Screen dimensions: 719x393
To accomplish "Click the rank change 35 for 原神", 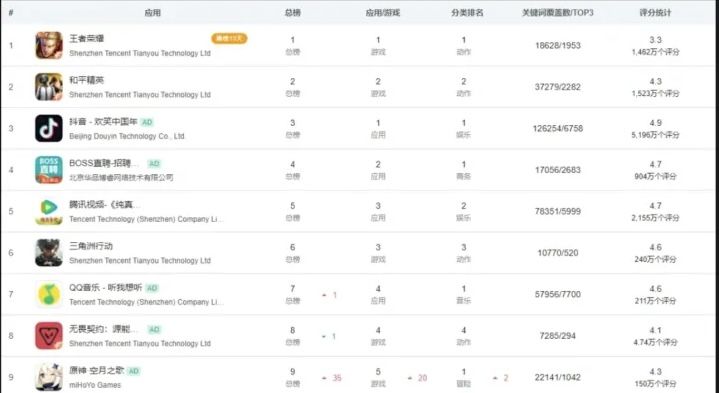I will point(337,378).
